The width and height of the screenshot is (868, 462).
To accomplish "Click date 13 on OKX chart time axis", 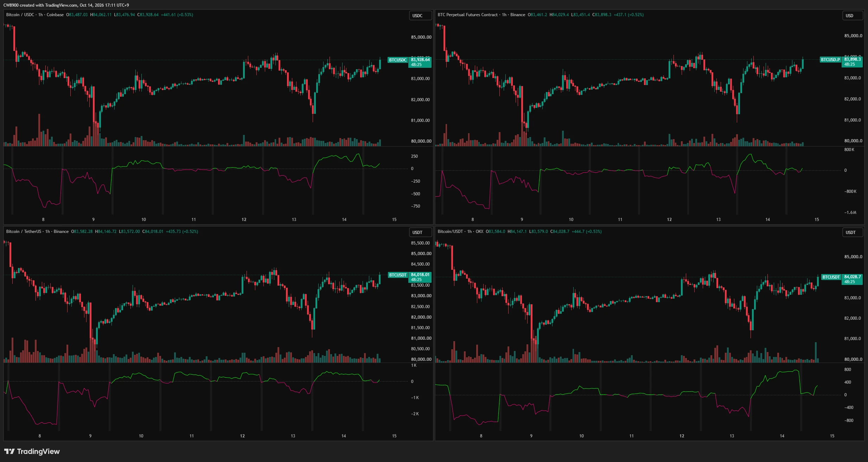I will tap(732, 436).
